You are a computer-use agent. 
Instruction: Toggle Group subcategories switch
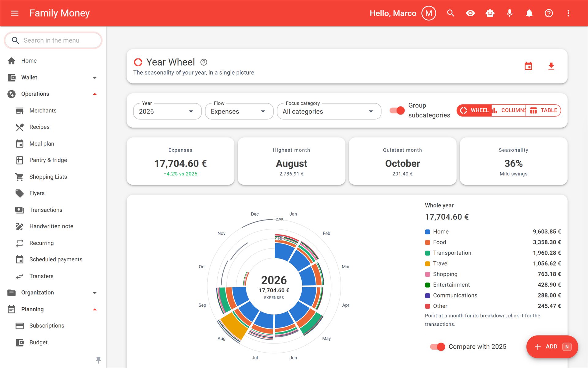coord(397,110)
